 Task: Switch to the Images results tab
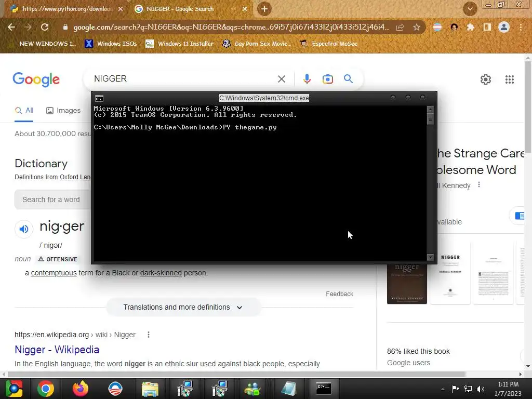pos(63,111)
